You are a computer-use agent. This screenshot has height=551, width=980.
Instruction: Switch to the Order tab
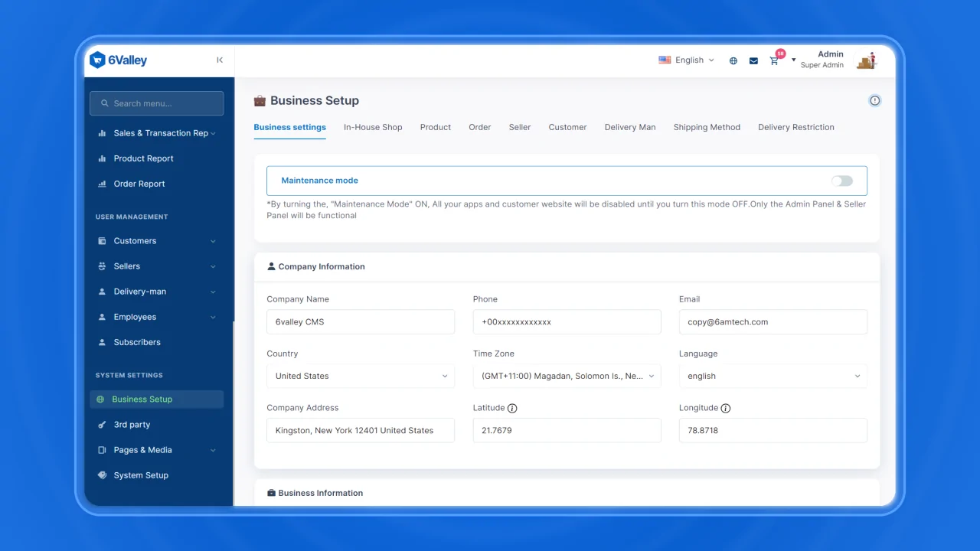(x=480, y=127)
